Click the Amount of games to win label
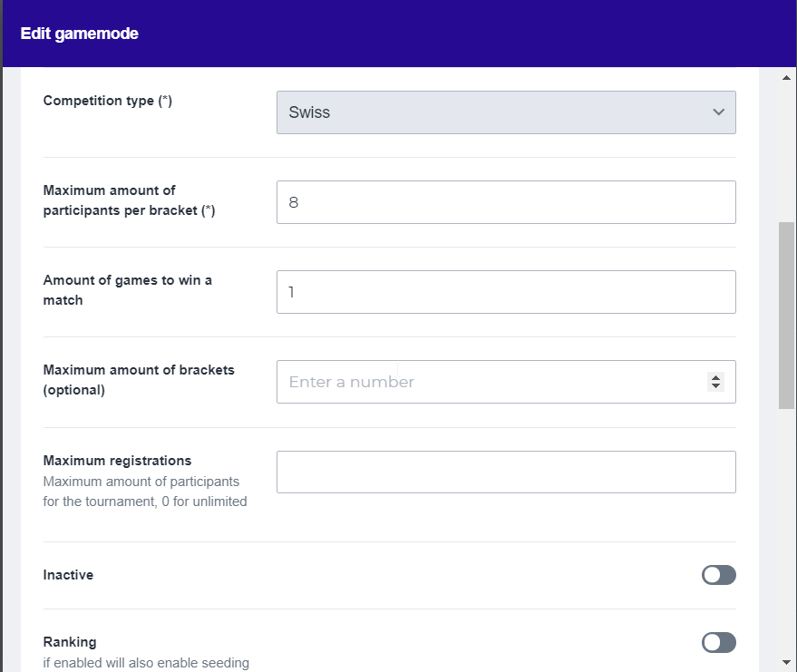The height and width of the screenshot is (672, 797). pyautogui.click(x=127, y=290)
